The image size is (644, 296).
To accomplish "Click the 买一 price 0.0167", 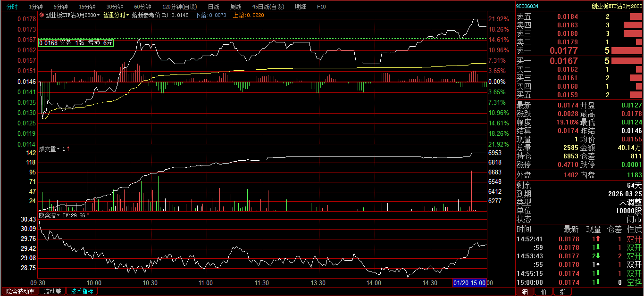I will pos(564,61).
